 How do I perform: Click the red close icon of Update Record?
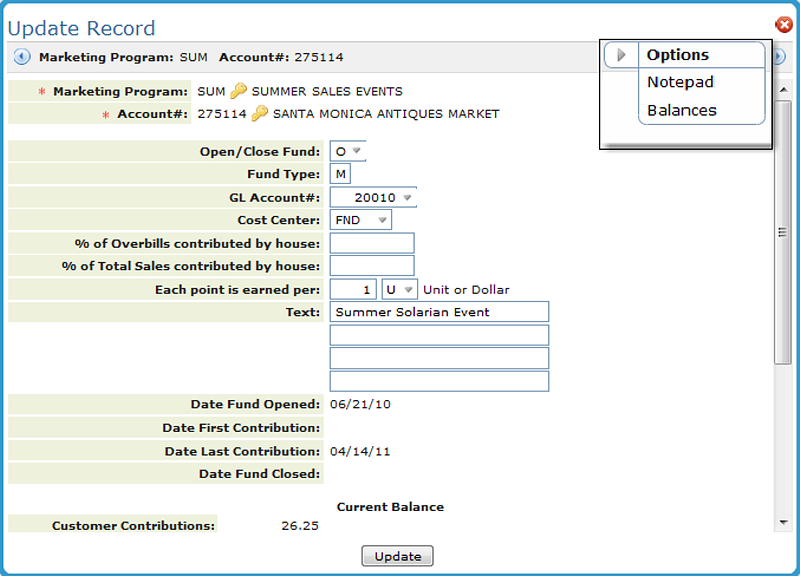click(x=784, y=25)
